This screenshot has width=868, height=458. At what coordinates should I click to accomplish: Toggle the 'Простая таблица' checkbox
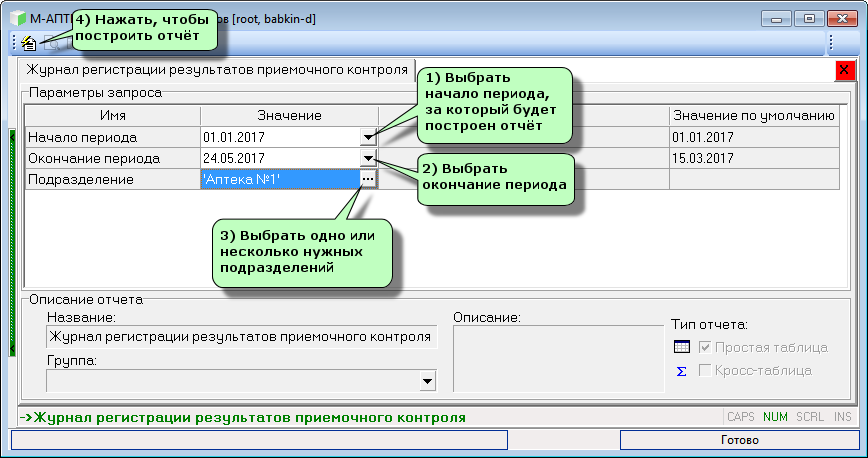click(705, 347)
